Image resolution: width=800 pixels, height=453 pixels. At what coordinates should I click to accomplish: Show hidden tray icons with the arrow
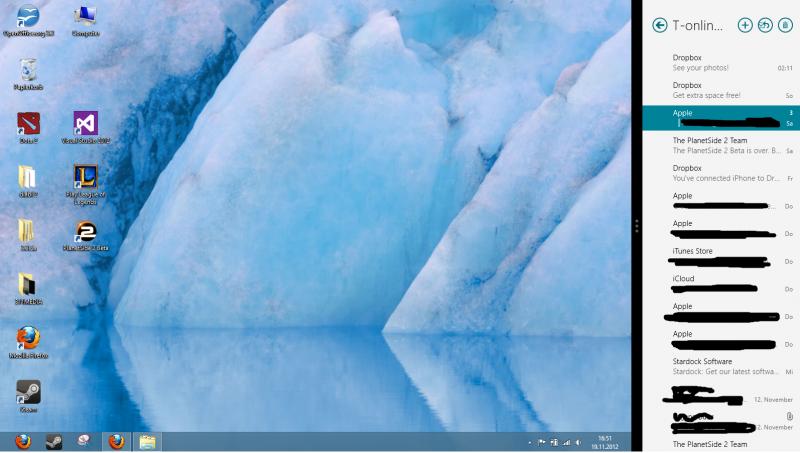pos(529,442)
